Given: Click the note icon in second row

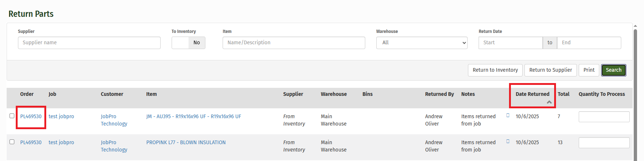Looking at the screenshot, I should tap(508, 141).
